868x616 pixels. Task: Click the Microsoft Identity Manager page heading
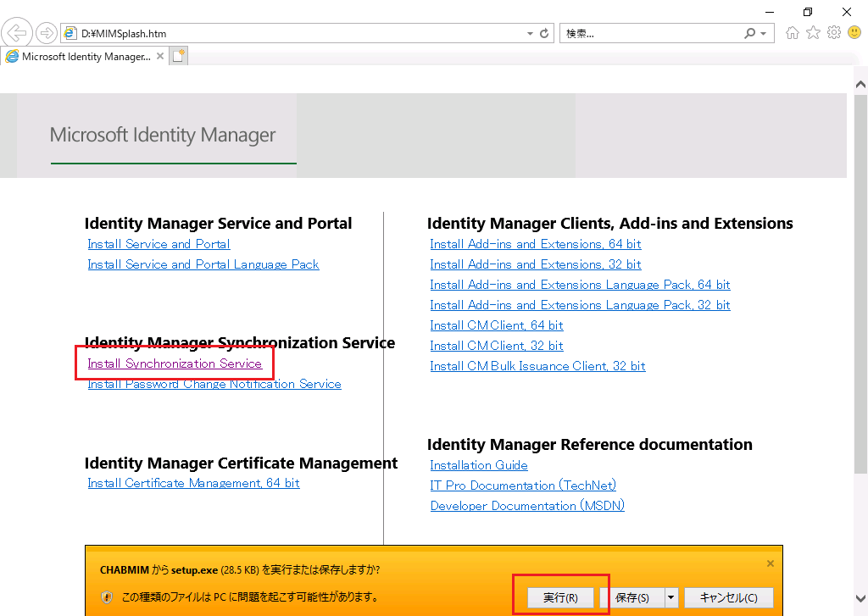tap(163, 135)
